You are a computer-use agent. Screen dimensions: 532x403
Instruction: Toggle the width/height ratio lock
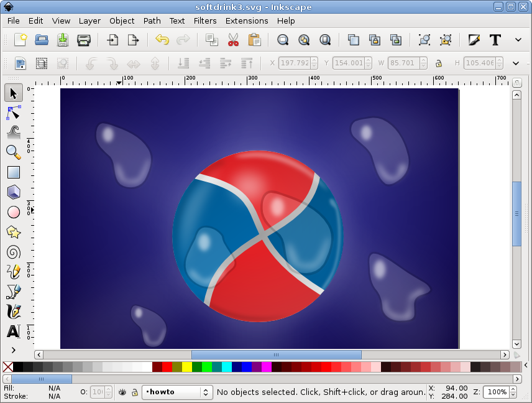[439, 63]
